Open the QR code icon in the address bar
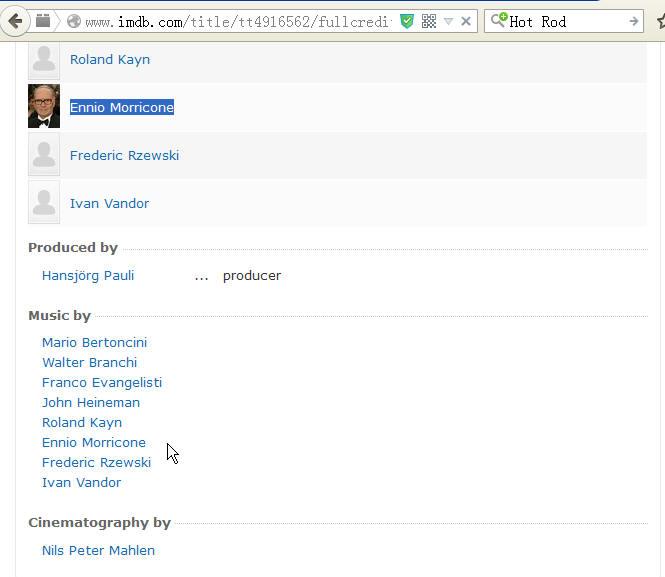The width and height of the screenshot is (665, 577). 429,21
